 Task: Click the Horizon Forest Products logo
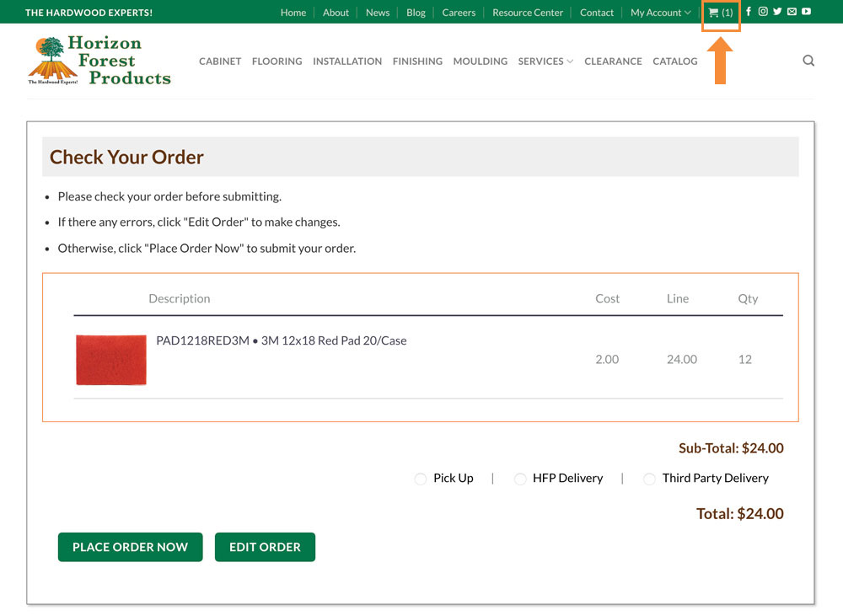coord(99,60)
